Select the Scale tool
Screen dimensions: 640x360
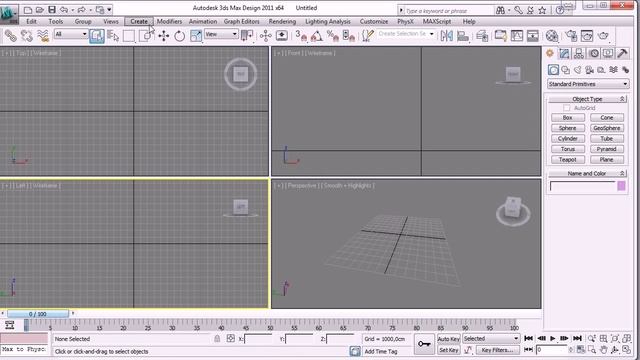(196, 36)
